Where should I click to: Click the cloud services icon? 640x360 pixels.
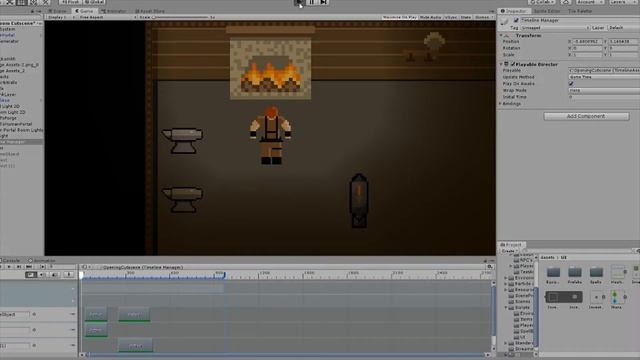click(566, 2)
